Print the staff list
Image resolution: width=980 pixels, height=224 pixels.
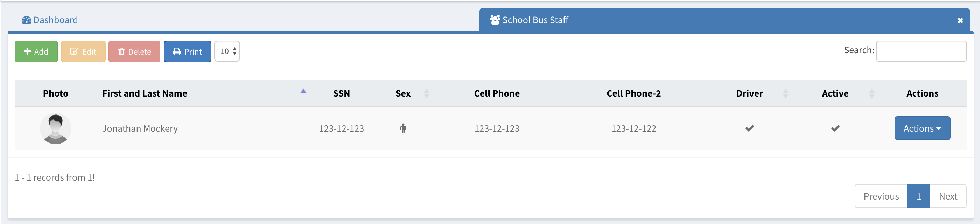click(187, 51)
